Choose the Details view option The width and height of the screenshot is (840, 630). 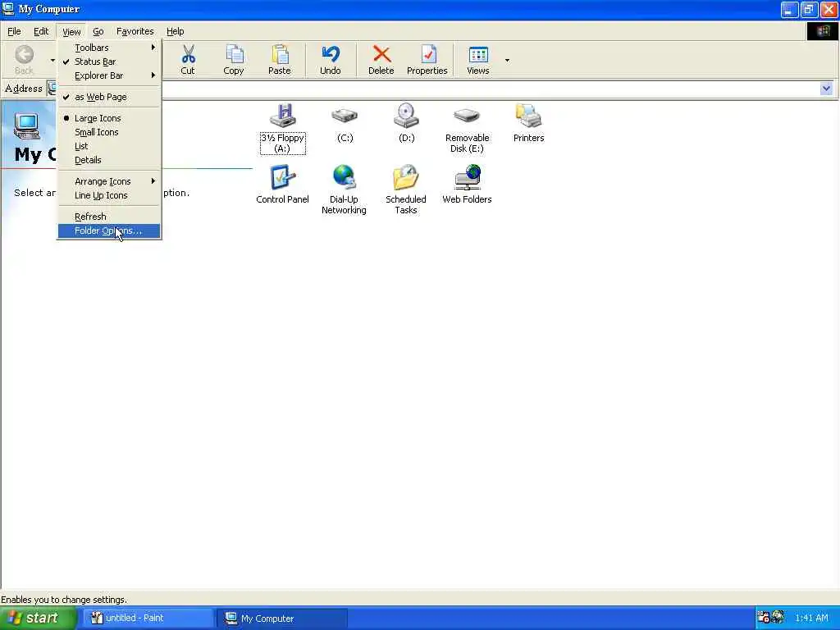[109, 160]
